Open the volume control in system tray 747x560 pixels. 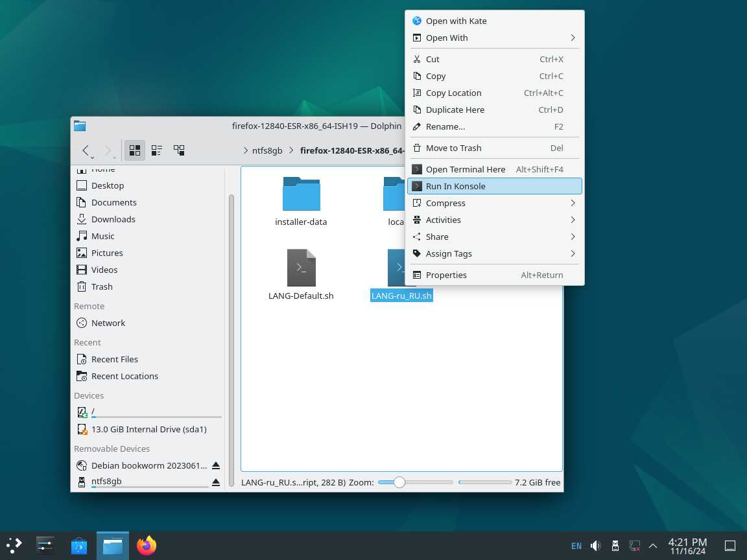point(595,546)
